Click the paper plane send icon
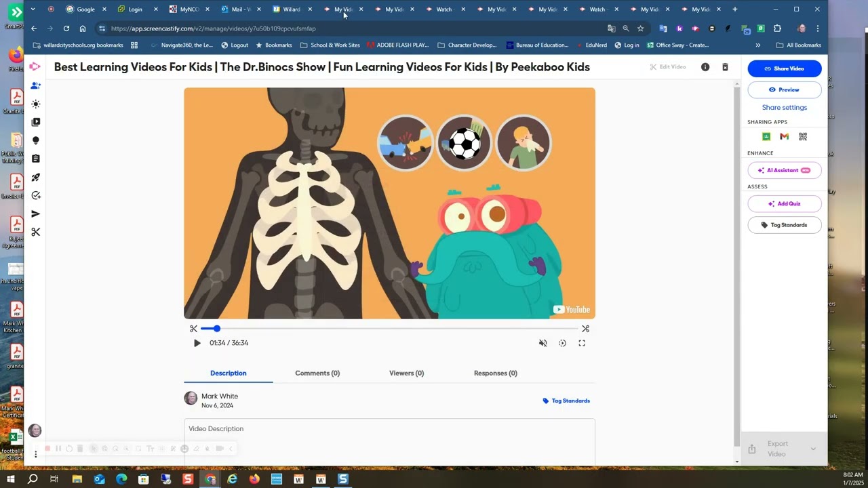The height and width of the screenshot is (488, 868). [36, 213]
